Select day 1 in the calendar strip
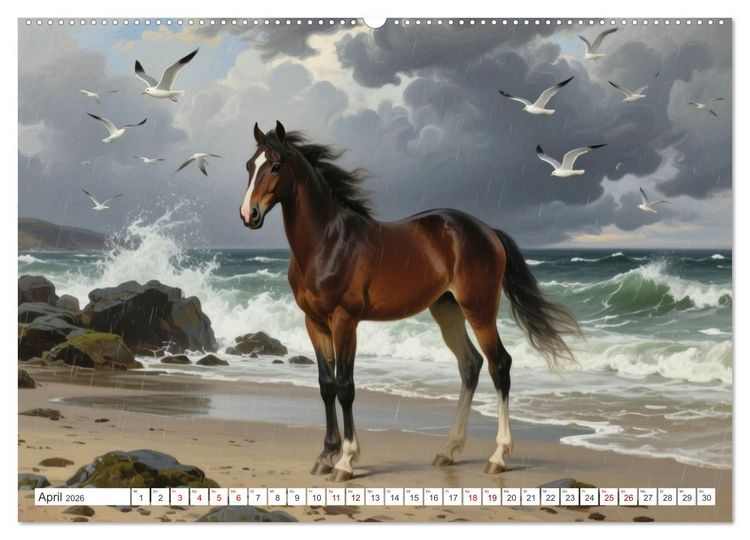 pos(141,496)
